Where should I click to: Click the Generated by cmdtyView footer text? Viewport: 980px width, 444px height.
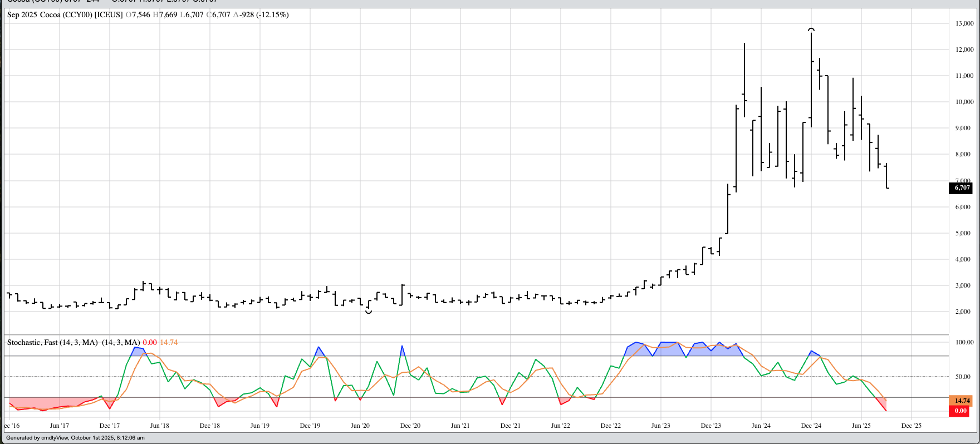75,438
